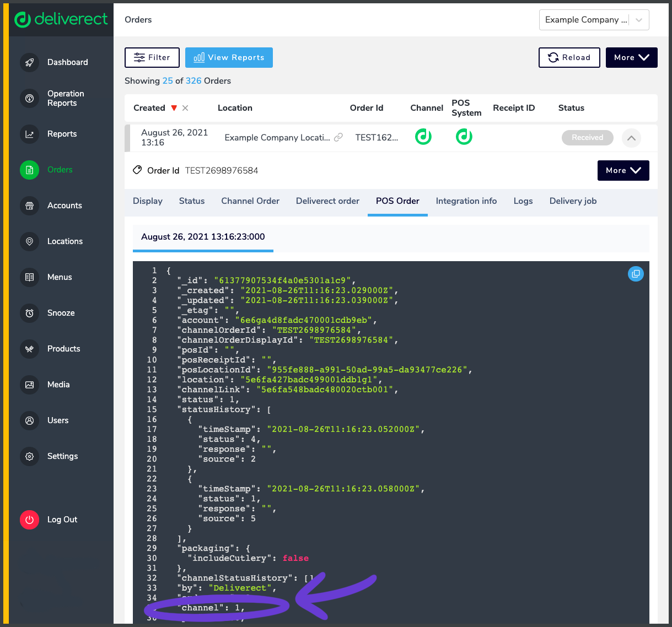This screenshot has width=672, height=627.
Task: Click the "by": "Deliverect" JSON line
Action: coord(227,588)
